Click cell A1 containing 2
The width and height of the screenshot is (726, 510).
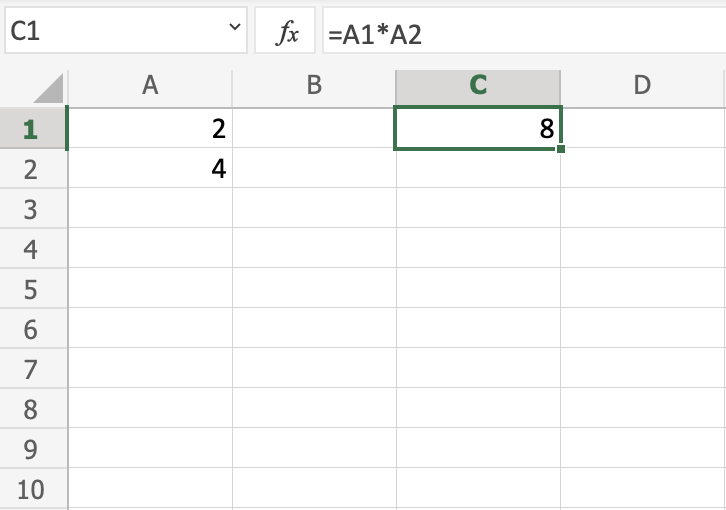pos(150,128)
